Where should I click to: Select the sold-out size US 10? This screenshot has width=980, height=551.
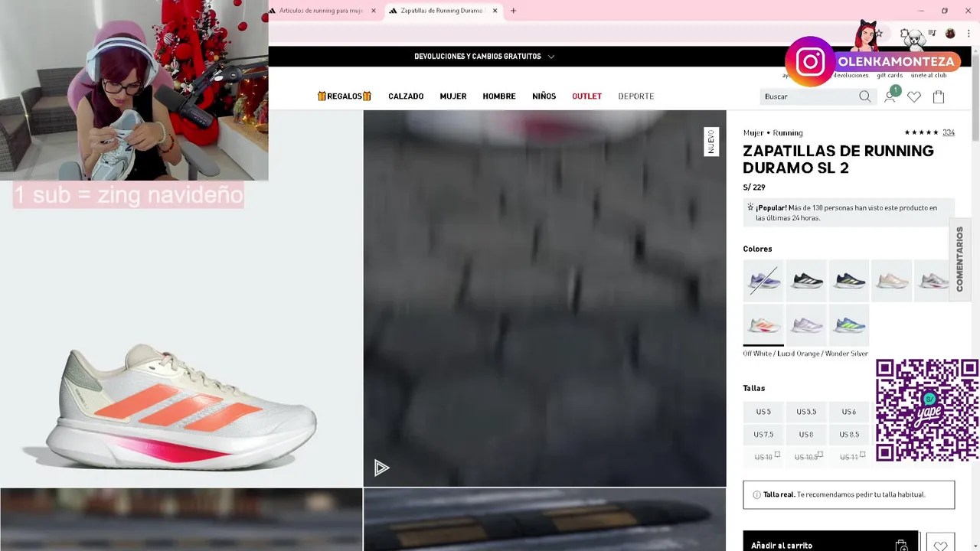coord(763,457)
